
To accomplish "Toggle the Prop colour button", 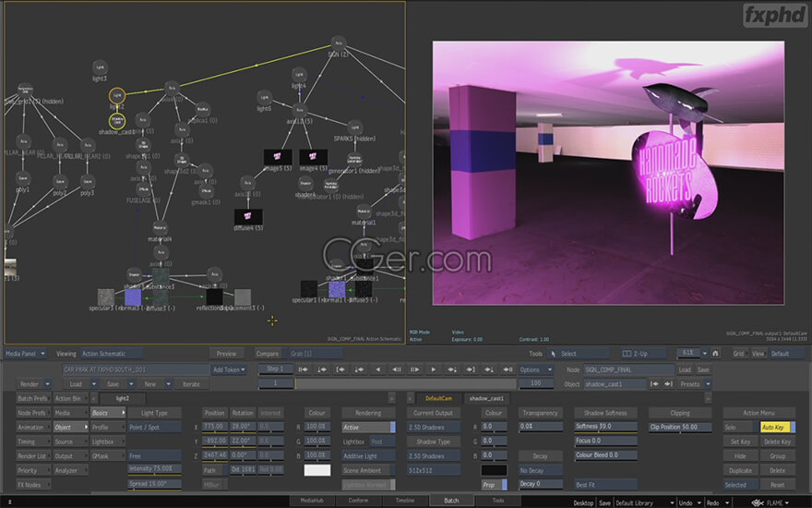I will pos(494,485).
